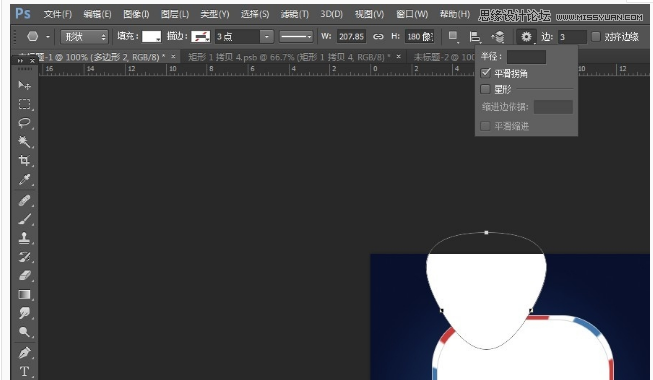The width and height of the screenshot is (653, 380).
Task: Open the stroke line style dropdown
Action: coord(296,37)
